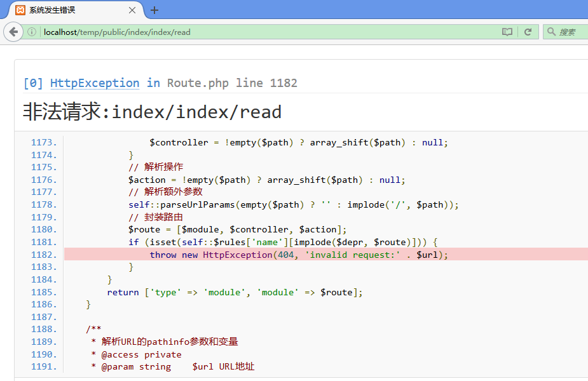This screenshot has height=381, width=588.
Task: Click the browser back arrow button
Action: point(13,32)
